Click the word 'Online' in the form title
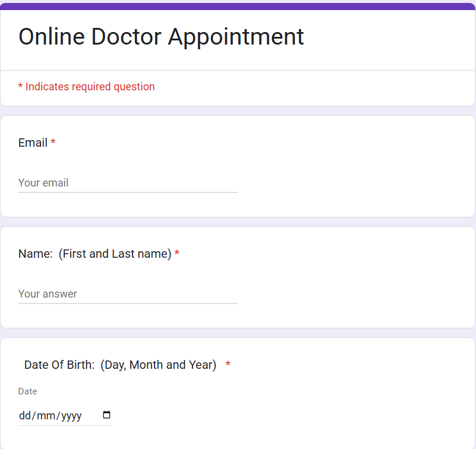The width and height of the screenshot is (476, 449). coord(51,37)
